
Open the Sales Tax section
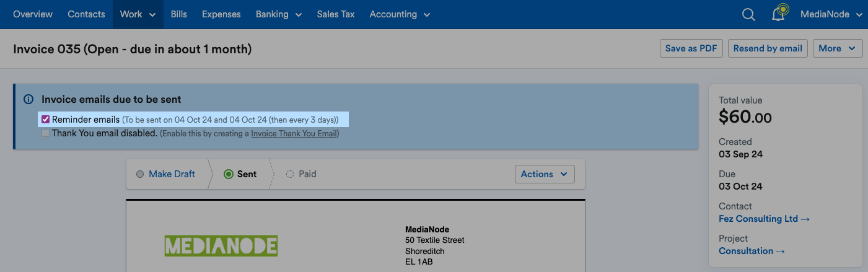[x=336, y=14]
